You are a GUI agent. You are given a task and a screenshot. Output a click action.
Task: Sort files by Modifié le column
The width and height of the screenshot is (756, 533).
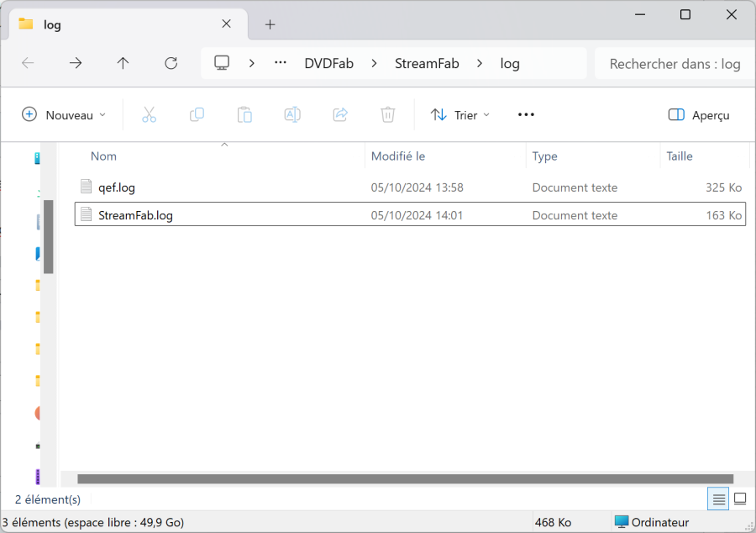pos(398,156)
